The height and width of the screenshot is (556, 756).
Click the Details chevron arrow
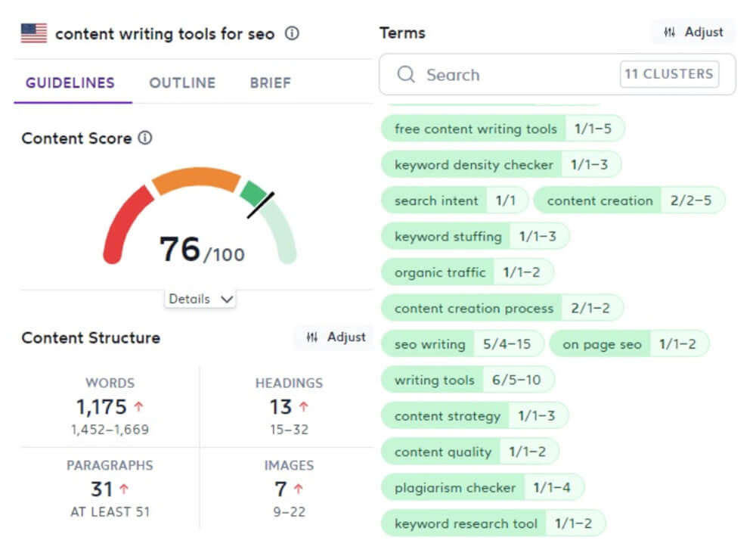click(x=227, y=300)
